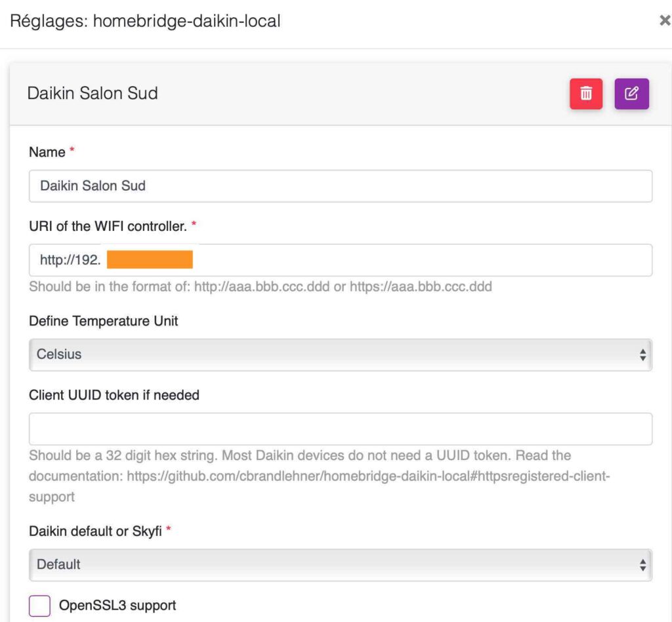Click the orange redacted IP block
Viewport: 672px width, 622px height.
(150, 260)
